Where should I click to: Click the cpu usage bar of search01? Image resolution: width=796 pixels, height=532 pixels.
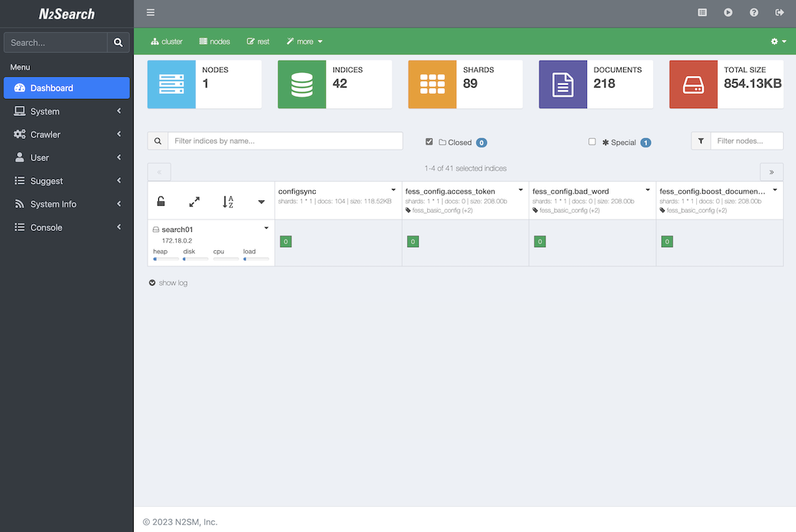(x=226, y=259)
